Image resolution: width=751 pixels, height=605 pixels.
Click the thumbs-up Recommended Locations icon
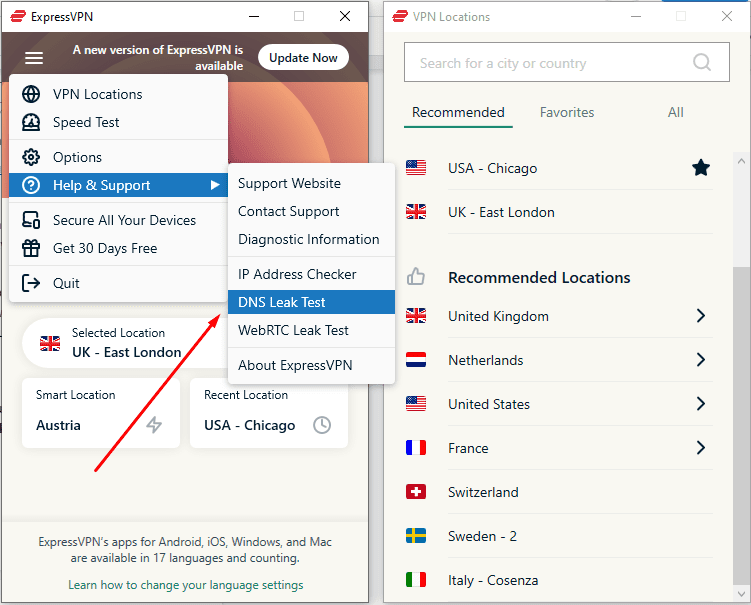click(x=416, y=276)
